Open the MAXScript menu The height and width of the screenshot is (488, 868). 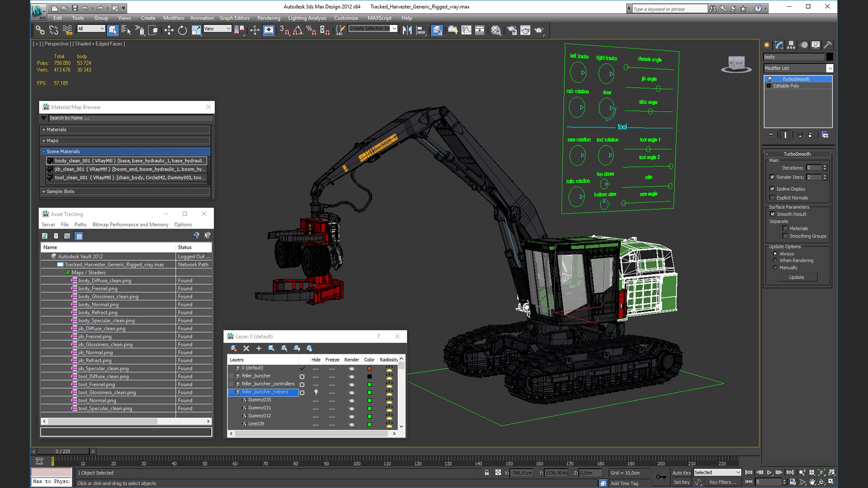pos(379,18)
